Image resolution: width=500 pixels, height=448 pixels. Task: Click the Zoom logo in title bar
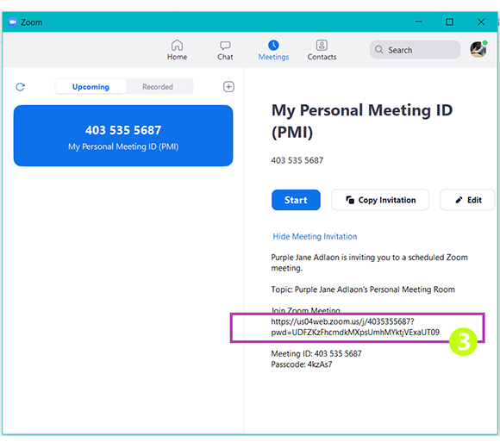13,22
